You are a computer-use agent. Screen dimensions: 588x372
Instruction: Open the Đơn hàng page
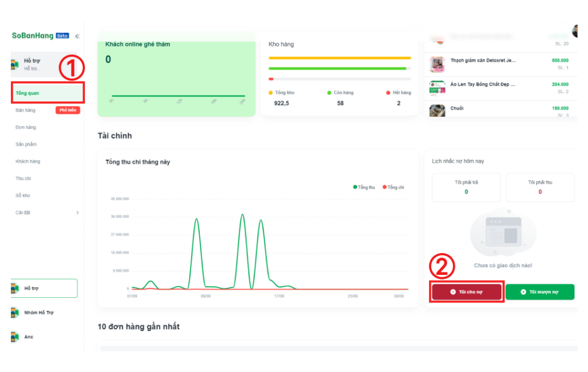point(26,127)
